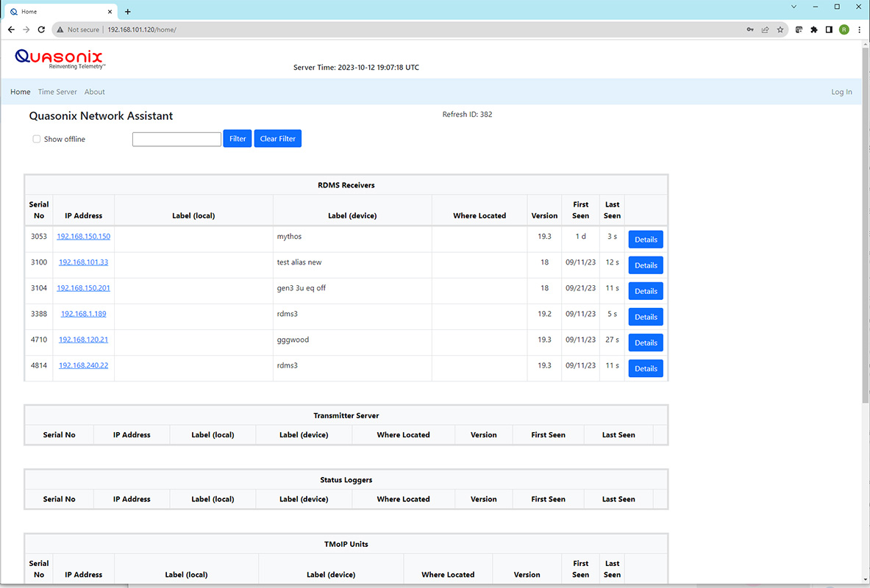Focus the filter text input field
This screenshot has width=870, height=588.
pyautogui.click(x=177, y=139)
